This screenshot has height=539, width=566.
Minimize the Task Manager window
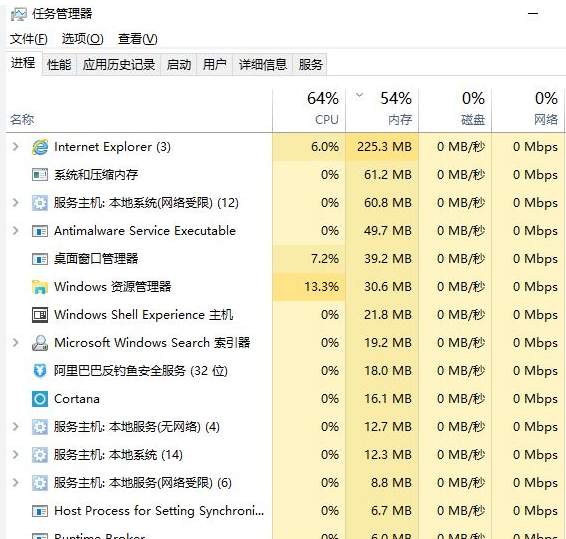(533, 14)
